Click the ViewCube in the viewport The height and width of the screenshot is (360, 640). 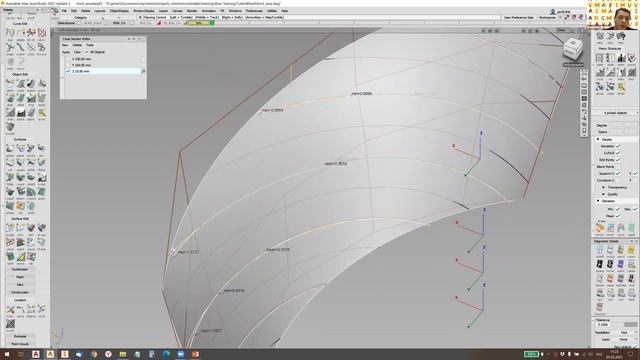pyautogui.click(x=573, y=50)
